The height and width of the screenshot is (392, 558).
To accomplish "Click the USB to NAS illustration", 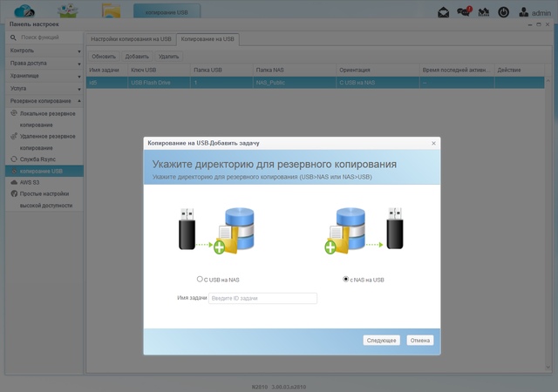I will (x=216, y=231).
